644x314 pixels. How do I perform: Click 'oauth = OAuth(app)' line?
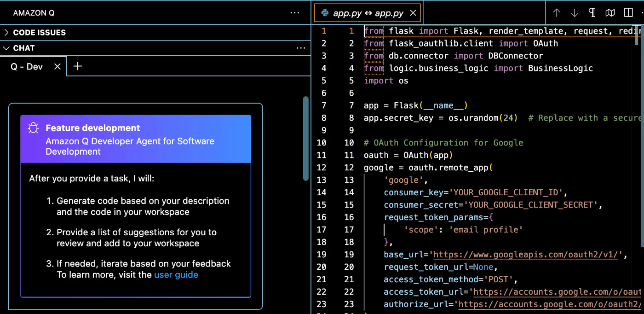coord(408,155)
